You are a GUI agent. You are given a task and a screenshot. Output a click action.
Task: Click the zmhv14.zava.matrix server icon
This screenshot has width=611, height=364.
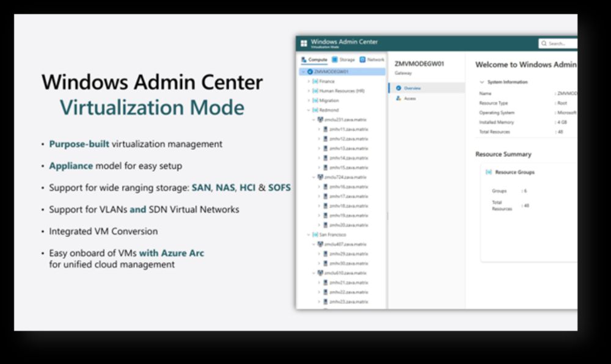pos(326,158)
